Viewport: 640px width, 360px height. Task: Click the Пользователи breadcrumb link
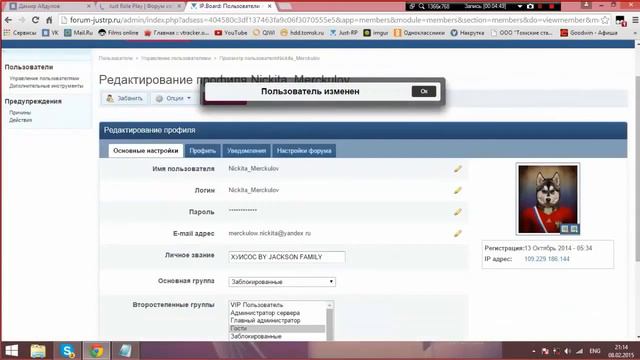[116, 58]
